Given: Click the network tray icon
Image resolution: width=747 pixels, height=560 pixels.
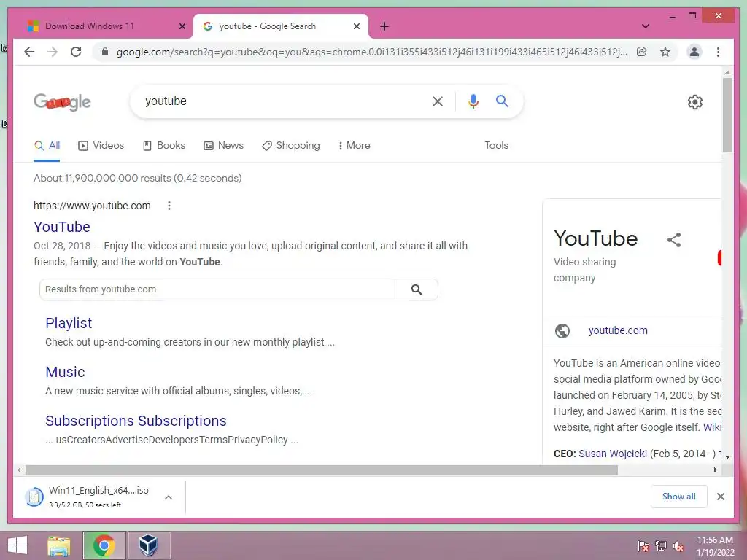Looking at the screenshot, I should 661,546.
